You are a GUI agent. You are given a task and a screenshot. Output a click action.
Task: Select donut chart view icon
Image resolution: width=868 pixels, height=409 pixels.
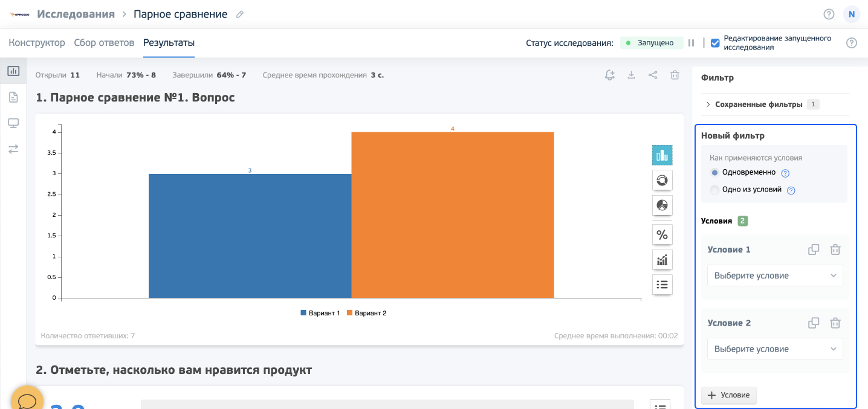click(662, 180)
